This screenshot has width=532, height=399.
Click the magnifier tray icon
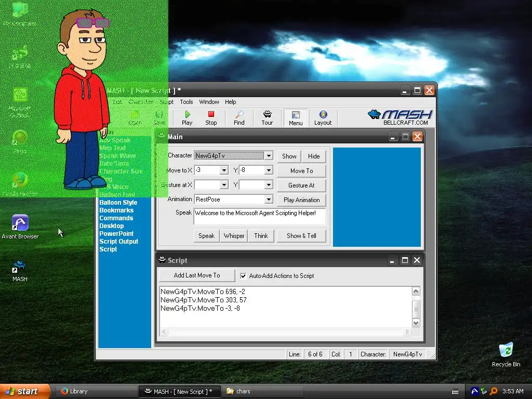[x=494, y=391]
